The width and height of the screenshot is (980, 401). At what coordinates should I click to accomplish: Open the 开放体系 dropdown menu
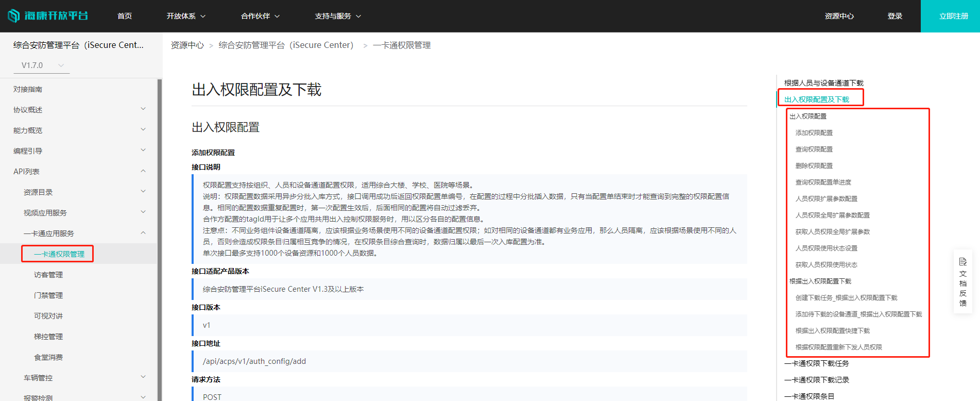click(x=186, y=16)
